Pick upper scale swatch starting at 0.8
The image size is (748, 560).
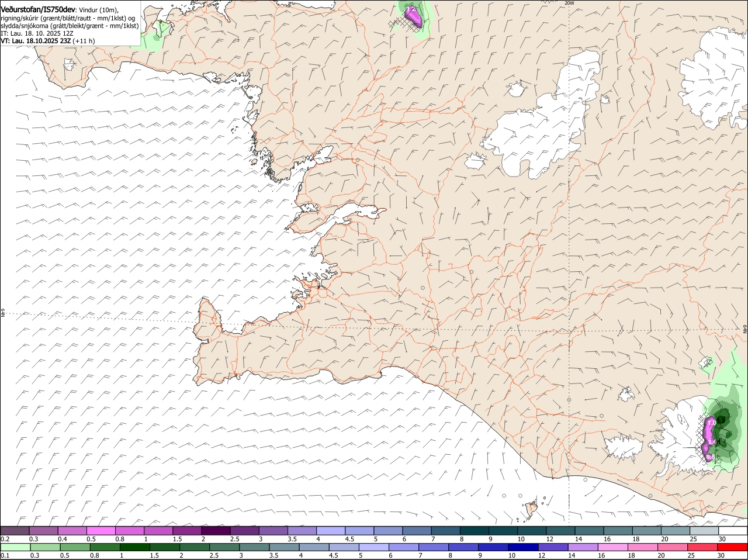click(130, 531)
